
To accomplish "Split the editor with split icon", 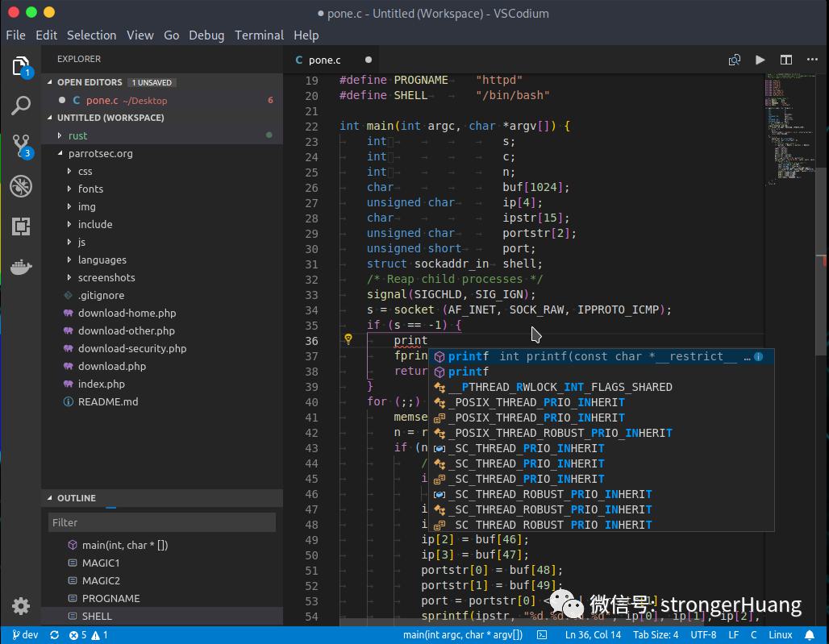I will click(x=786, y=60).
